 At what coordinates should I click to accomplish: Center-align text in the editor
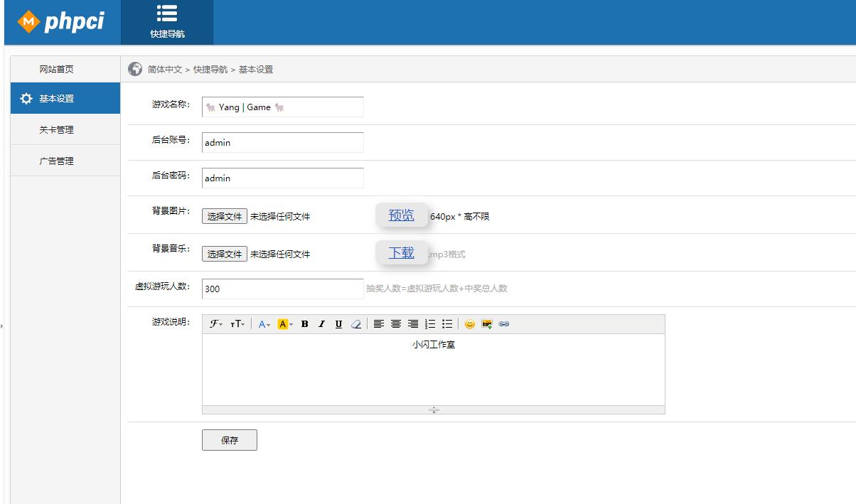(396, 324)
